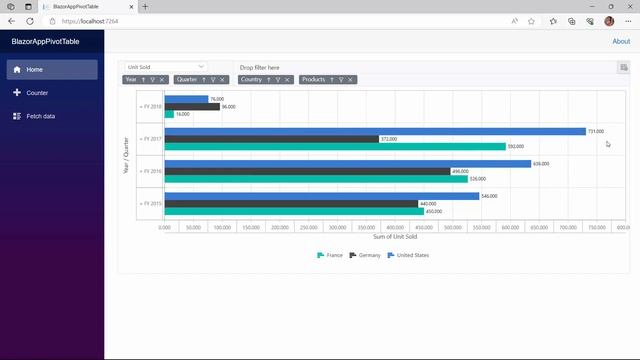
Task: Open filter for Country field
Action: (x=278, y=80)
